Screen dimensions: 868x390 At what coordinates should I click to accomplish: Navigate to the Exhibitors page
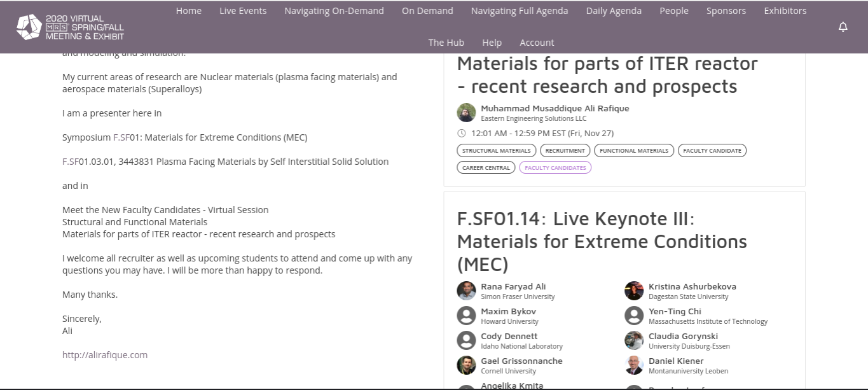click(x=785, y=11)
